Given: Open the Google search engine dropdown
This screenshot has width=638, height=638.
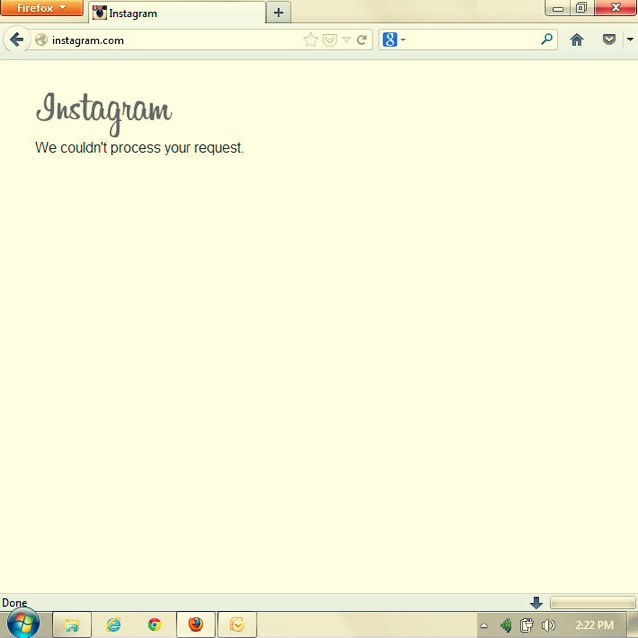Looking at the screenshot, I should click(393, 40).
